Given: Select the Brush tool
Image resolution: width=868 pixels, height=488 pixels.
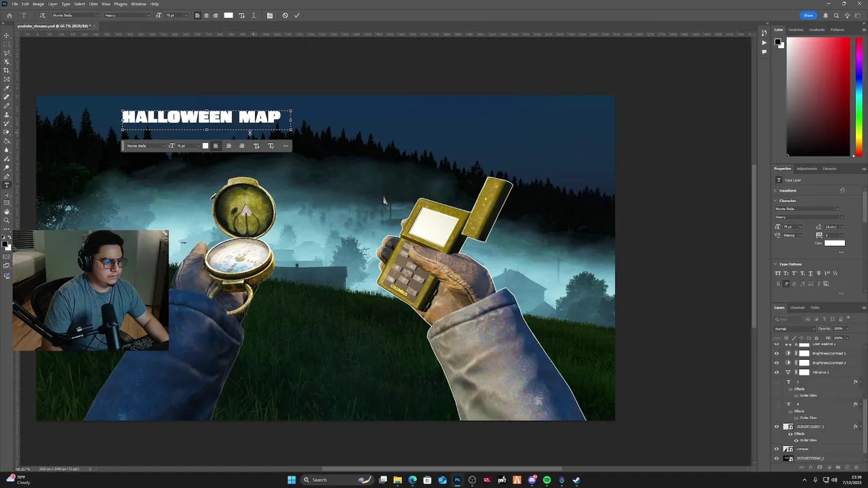Looking at the screenshot, I should coord(7,106).
